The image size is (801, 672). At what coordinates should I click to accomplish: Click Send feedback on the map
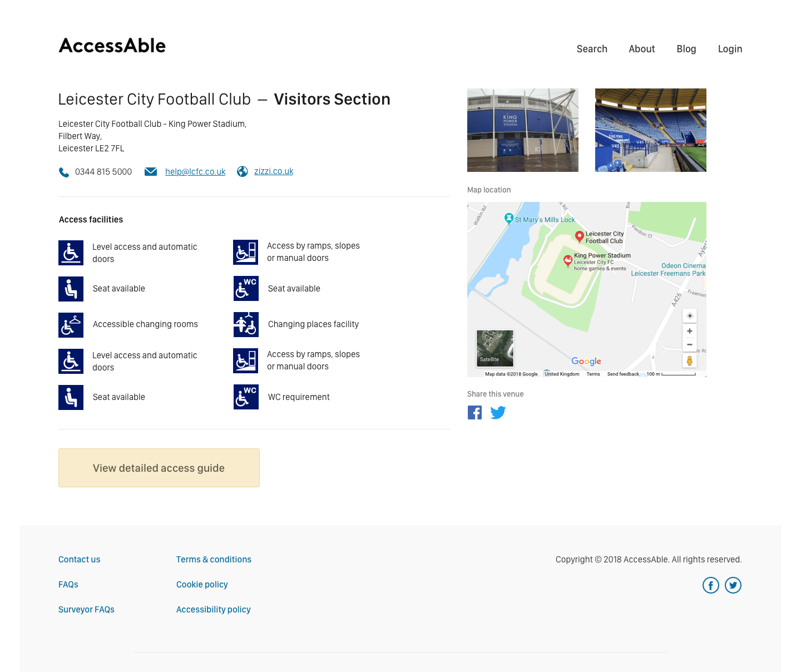click(x=623, y=374)
